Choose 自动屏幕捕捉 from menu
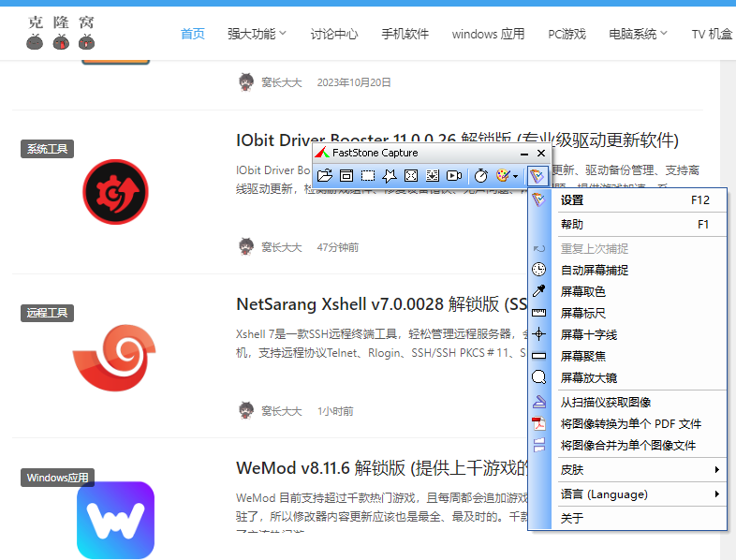736x560 pixels. 627,270
